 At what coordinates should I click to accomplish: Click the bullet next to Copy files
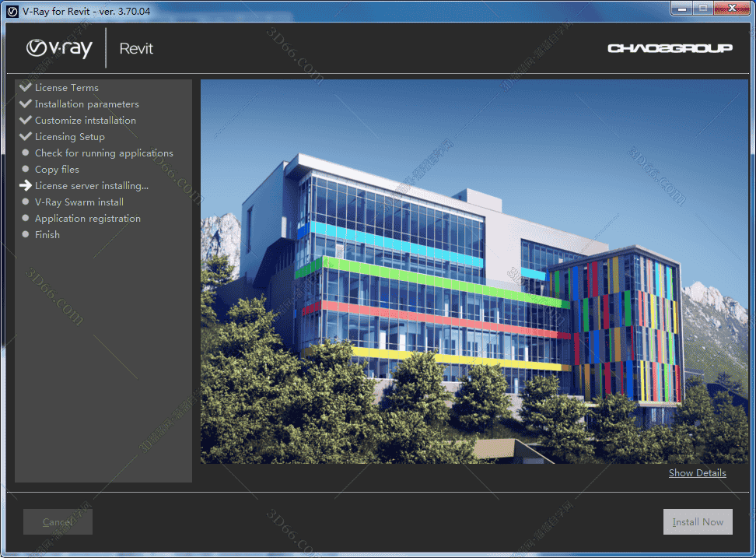click(26, 170)
